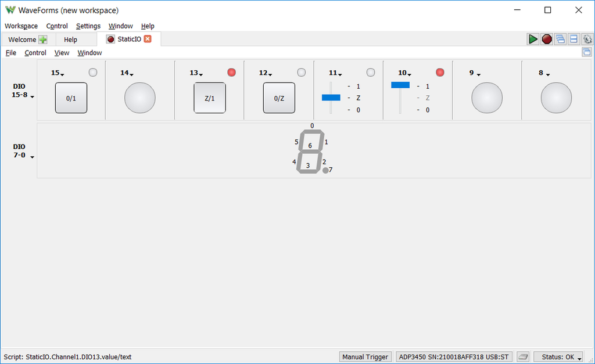Toggle the DIO 12 0/Z button
The image size is (595, 364).
click(x=279, y=98)
